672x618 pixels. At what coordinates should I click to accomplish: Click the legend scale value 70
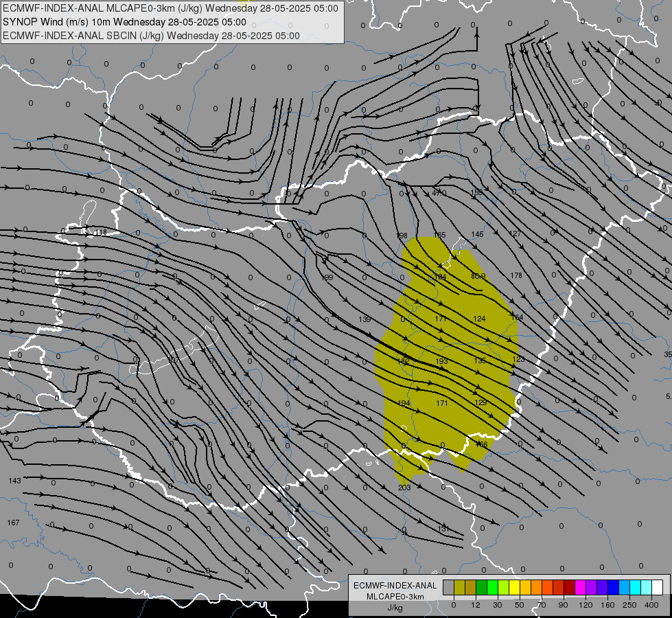pyautogui.click(x=542, y=605)
